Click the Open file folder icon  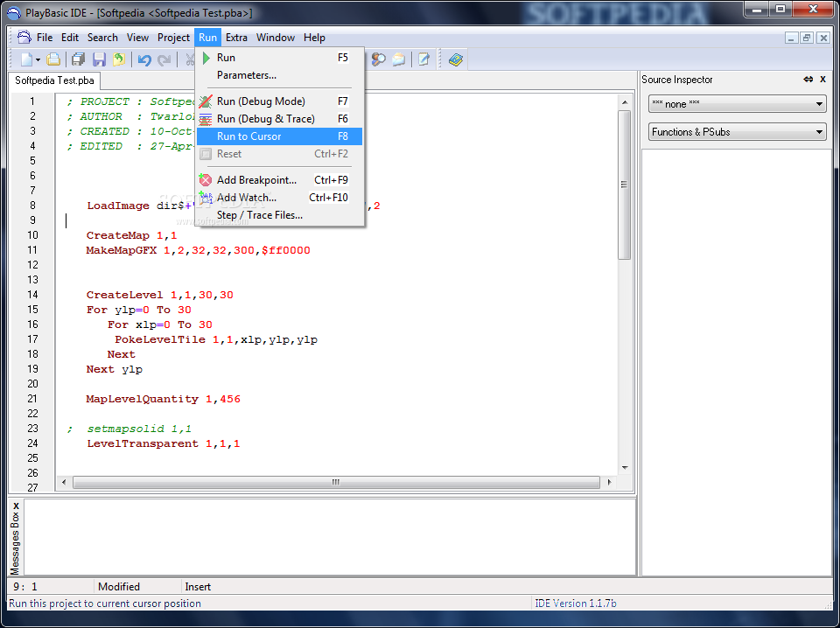tap(53, 59)
